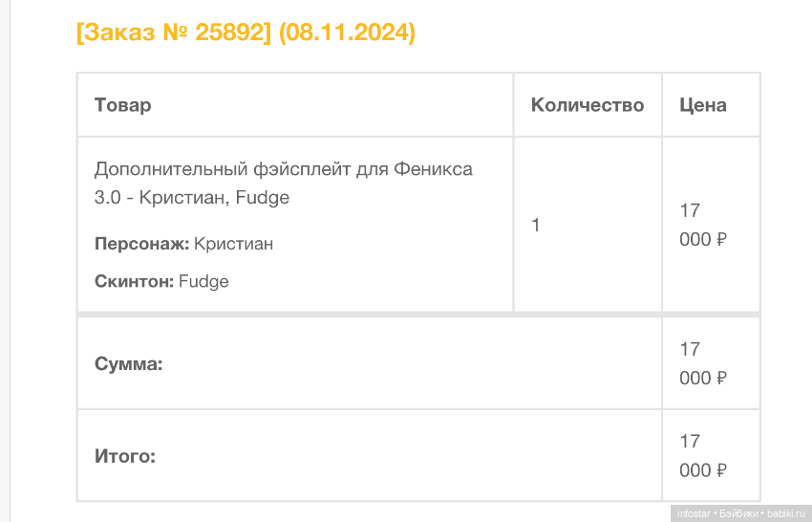Click the product row price 17 000 ₽

702,226
